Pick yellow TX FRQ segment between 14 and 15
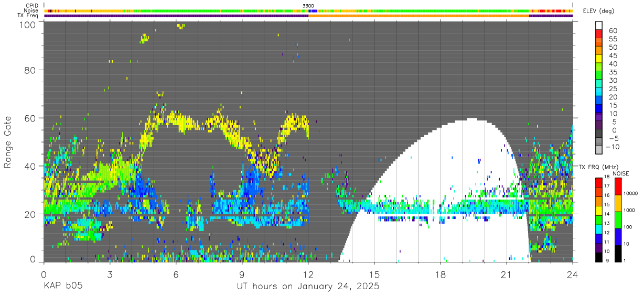Image resolution: width=644 pixels, height=297 pixels. 599,210
